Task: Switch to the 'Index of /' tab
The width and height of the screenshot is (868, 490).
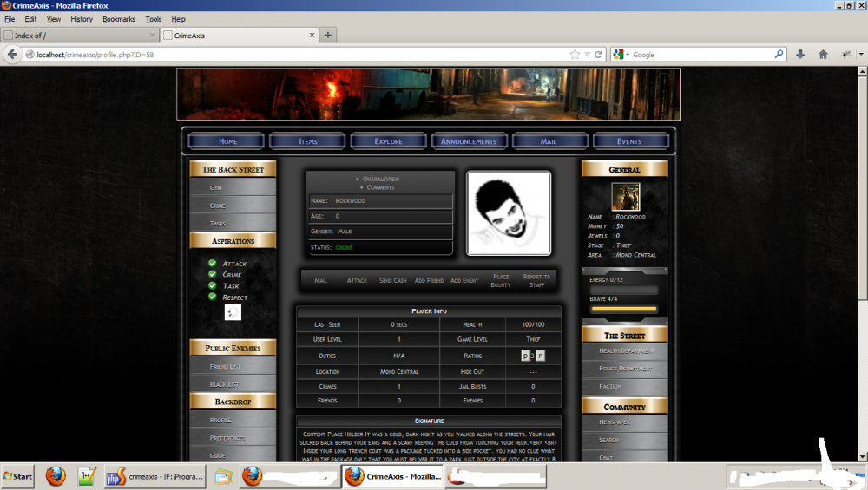Action: [x=78, y=36]
